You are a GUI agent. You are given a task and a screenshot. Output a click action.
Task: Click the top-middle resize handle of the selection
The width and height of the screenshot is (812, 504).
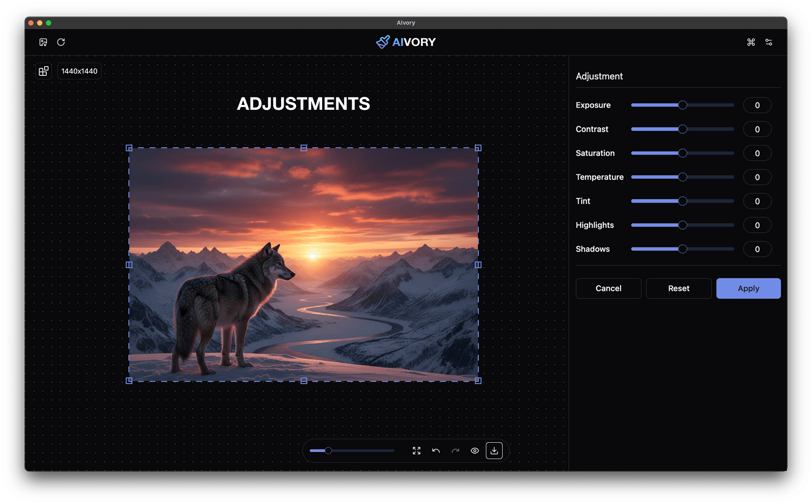(304, 148)
